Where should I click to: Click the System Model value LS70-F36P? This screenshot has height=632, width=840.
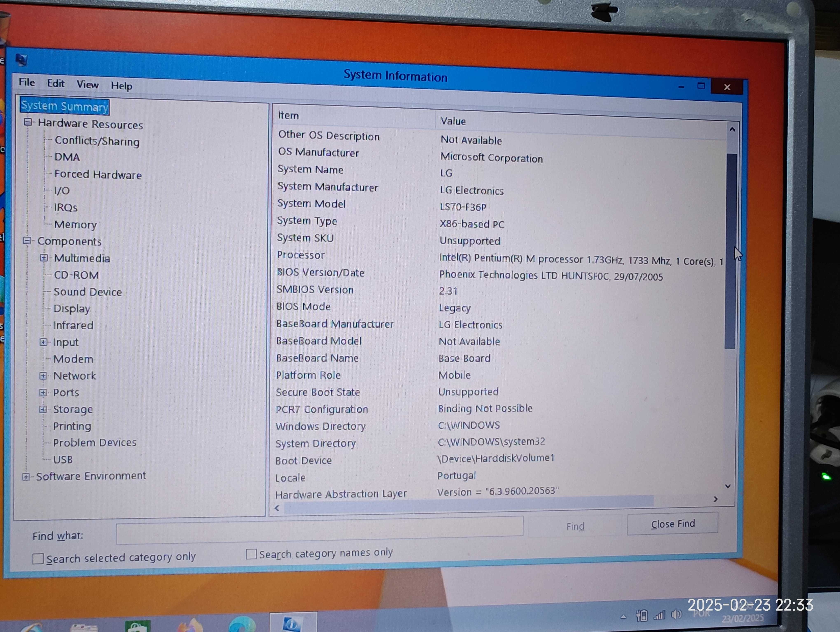click(463, 207)
